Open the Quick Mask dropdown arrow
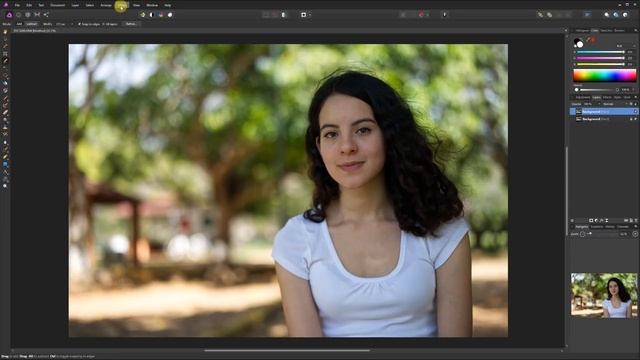The height and width of the screenshot is (360, 640). point(310,15)
